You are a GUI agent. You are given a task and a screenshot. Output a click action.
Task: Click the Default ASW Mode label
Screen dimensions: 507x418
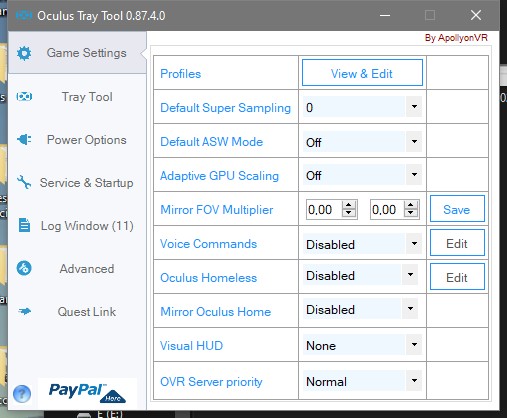point(211,142)
